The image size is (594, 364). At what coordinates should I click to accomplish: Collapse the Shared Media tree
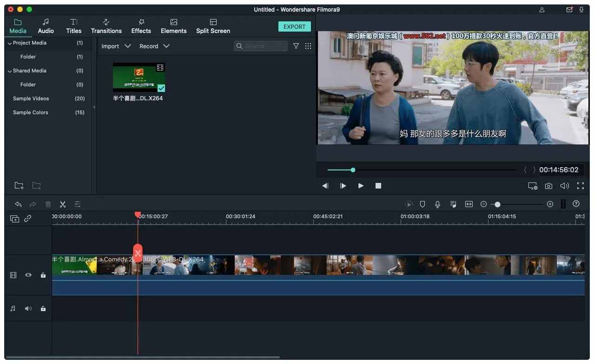tap(9, 71)
